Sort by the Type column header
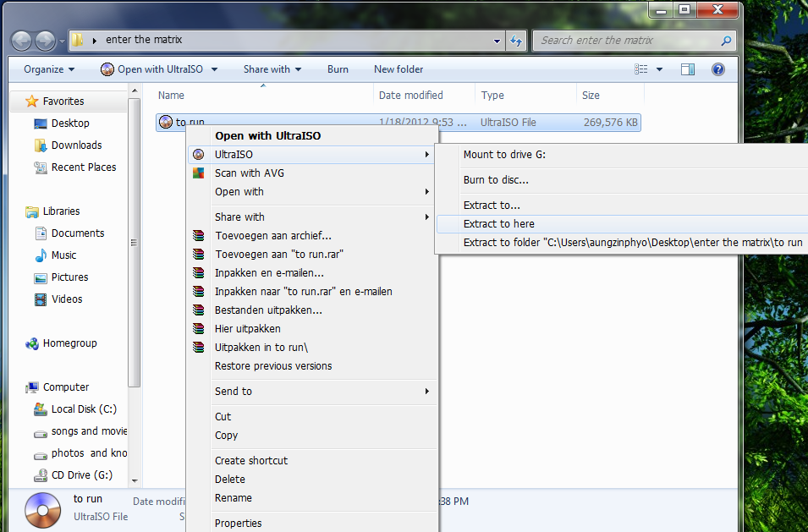The height and width of the screenshot is (532, 808). tap(525, 96)
